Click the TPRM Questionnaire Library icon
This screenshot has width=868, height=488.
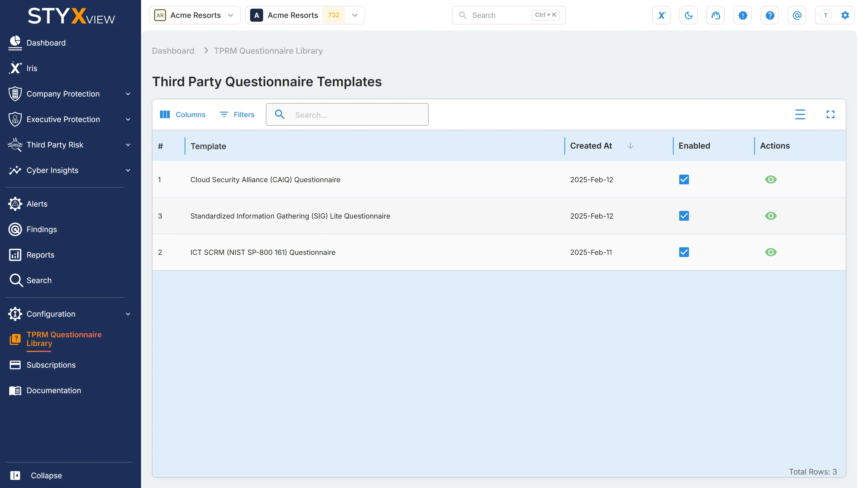pyautogui.click(x=15, y=339)
